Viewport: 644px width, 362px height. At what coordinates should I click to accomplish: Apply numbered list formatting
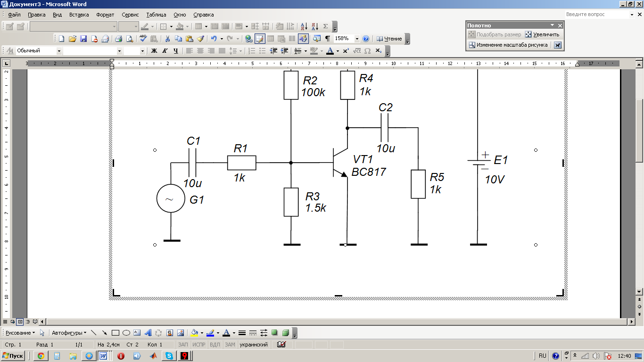(252, 50)
